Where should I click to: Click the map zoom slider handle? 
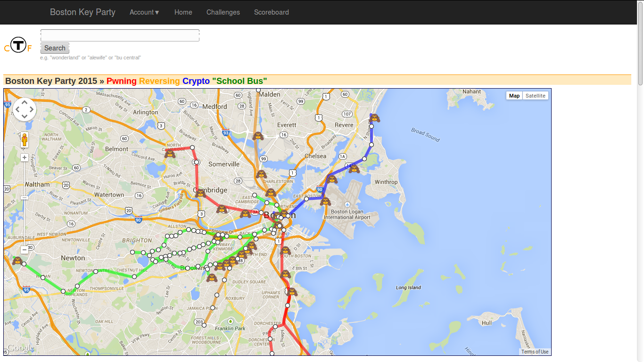[25, 197]
